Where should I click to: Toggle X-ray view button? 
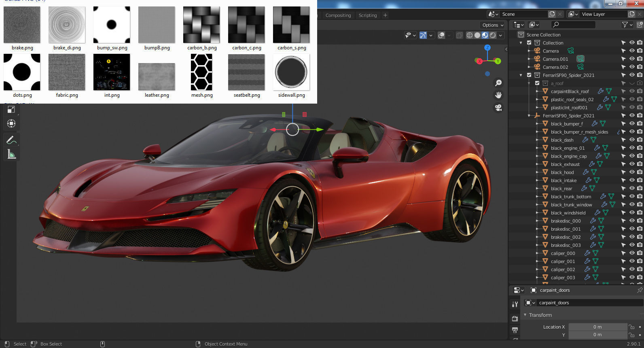click(459, 35)
